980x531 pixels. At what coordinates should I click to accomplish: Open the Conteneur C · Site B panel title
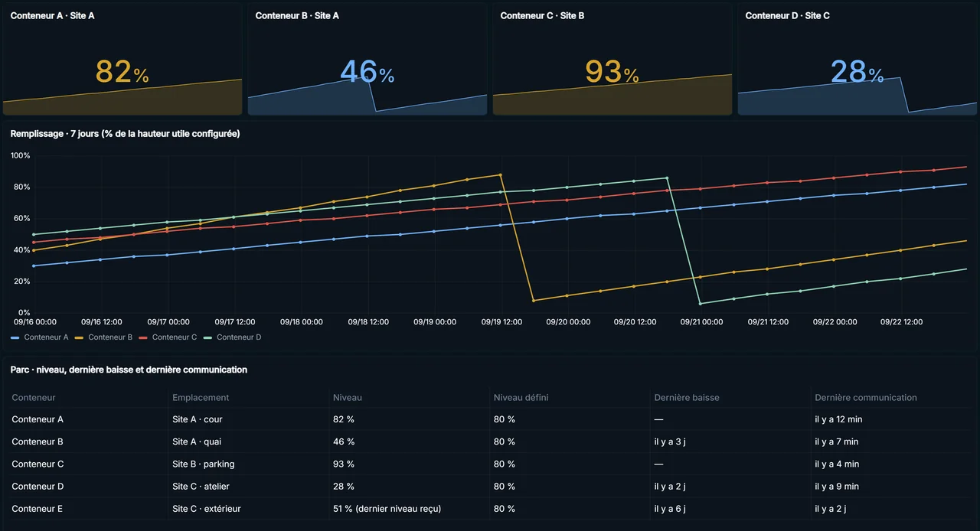(x=542, y=15)
